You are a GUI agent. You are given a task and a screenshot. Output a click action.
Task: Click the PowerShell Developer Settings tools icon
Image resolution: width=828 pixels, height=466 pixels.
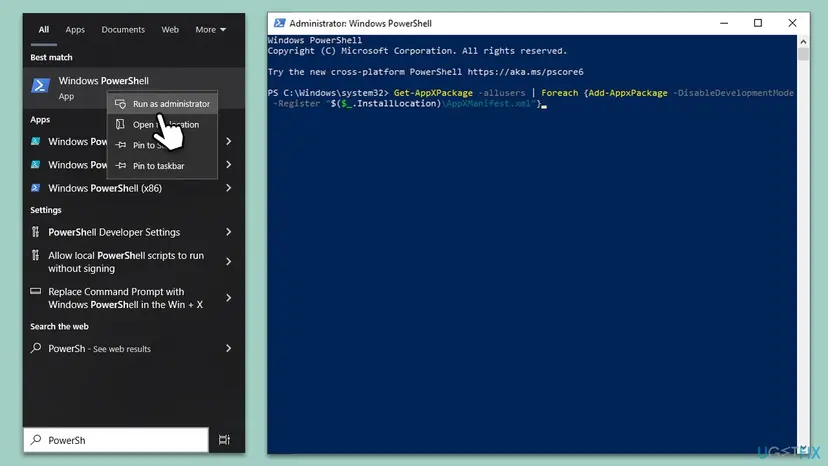pyautogui.click(x=35, y=232)
